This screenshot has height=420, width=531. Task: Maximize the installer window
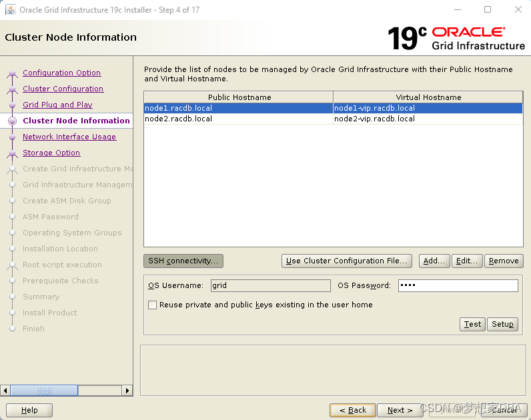pos(488,9)
